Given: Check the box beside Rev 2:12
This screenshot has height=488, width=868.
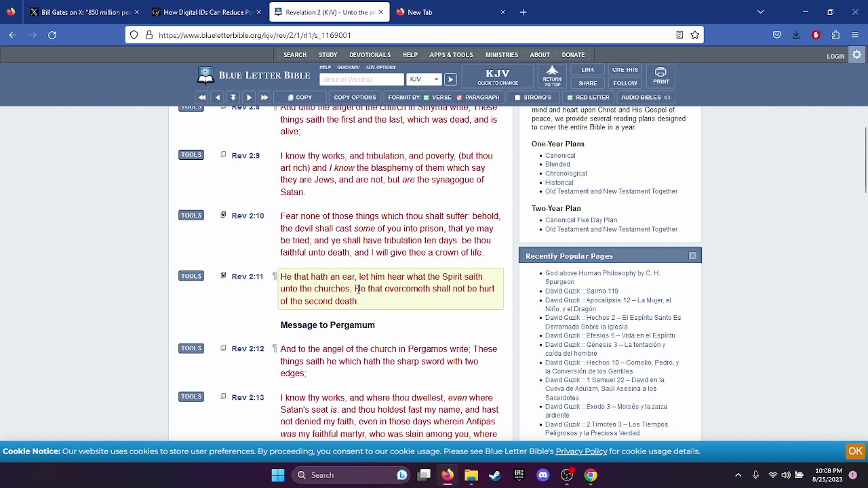Looking at the screenshot, I should pos(223,348).
